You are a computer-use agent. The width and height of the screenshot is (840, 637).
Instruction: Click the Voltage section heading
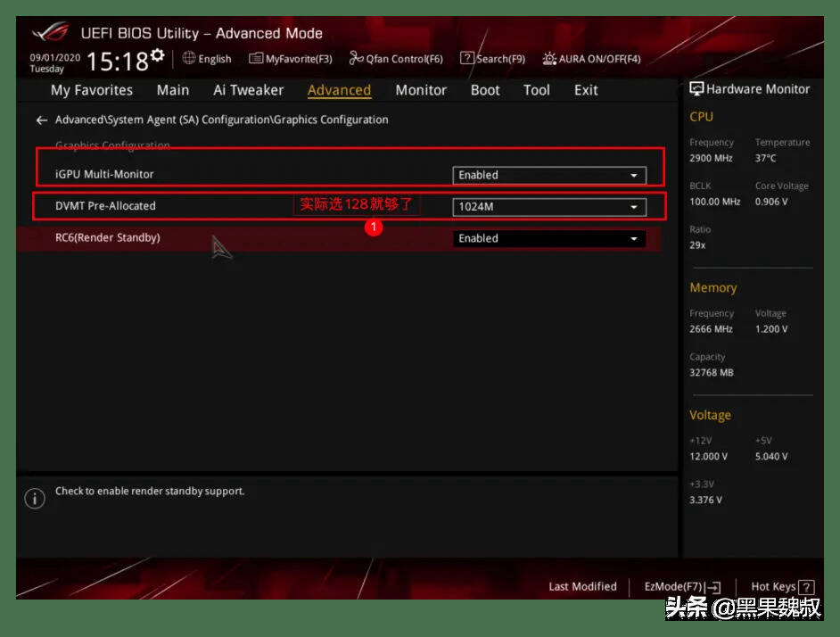click(711, 415)
